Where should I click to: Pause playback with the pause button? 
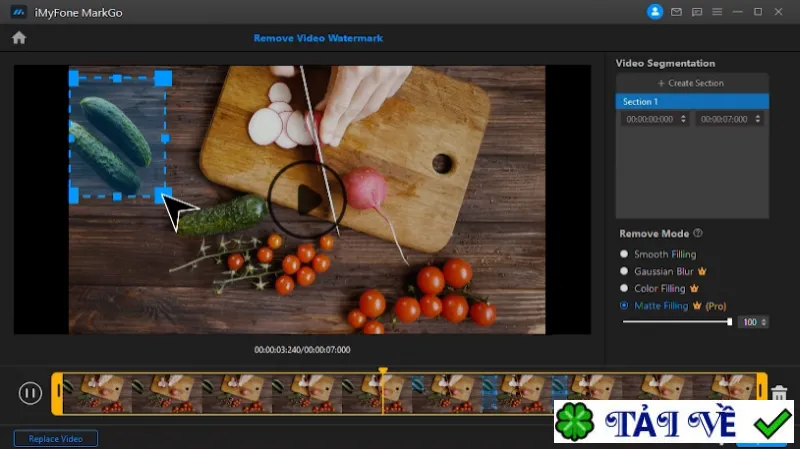30,393
